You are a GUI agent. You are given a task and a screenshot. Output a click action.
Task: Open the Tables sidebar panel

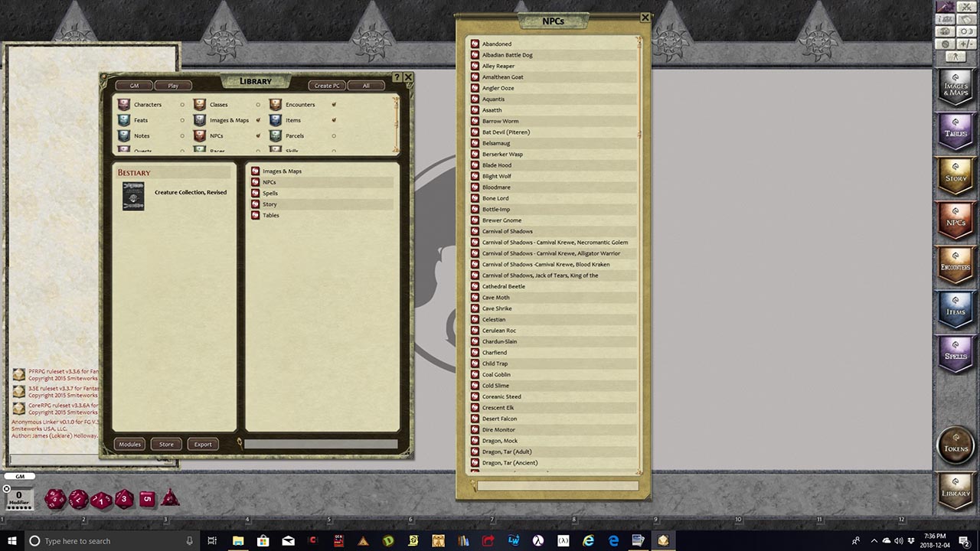(x=955, y=133)
